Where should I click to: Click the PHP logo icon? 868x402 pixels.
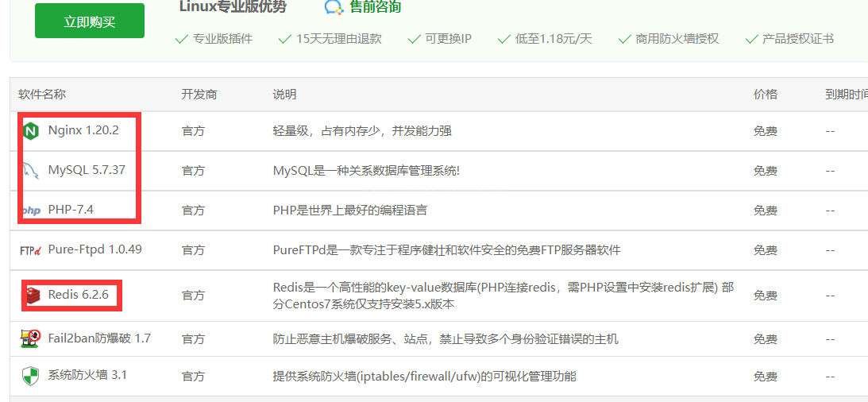click(31, 211)
